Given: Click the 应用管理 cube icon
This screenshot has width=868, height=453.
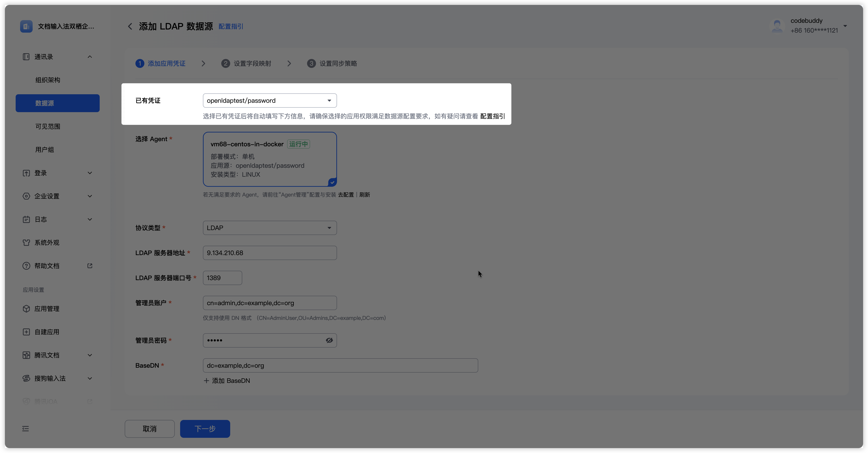Looking at the screenshot, I should pos(26,308).
